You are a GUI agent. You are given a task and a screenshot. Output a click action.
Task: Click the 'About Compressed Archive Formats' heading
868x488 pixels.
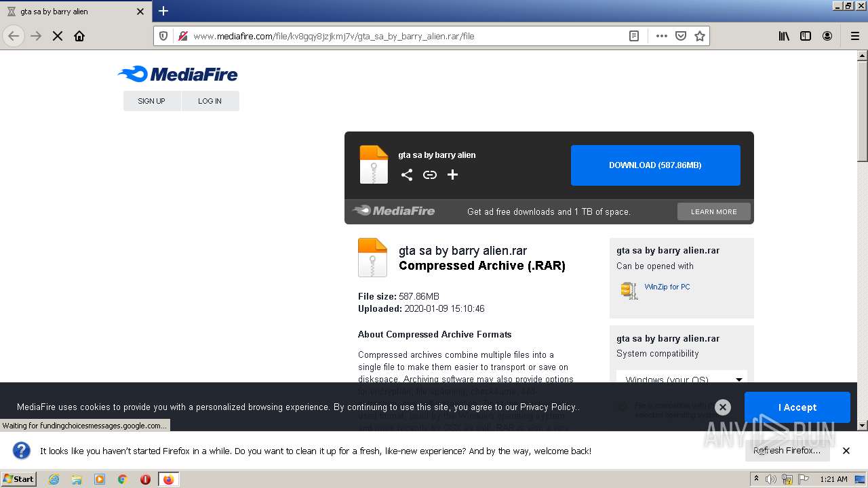[435, 334]
